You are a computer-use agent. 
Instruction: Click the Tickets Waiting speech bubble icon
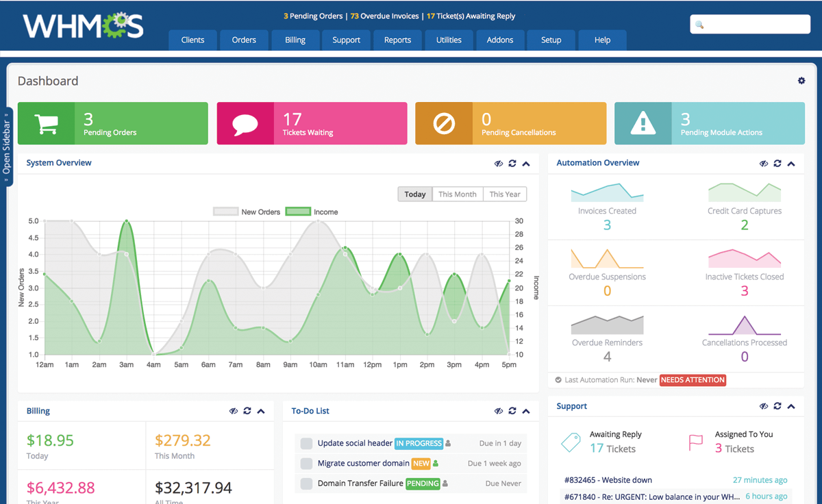click(245, 124)
